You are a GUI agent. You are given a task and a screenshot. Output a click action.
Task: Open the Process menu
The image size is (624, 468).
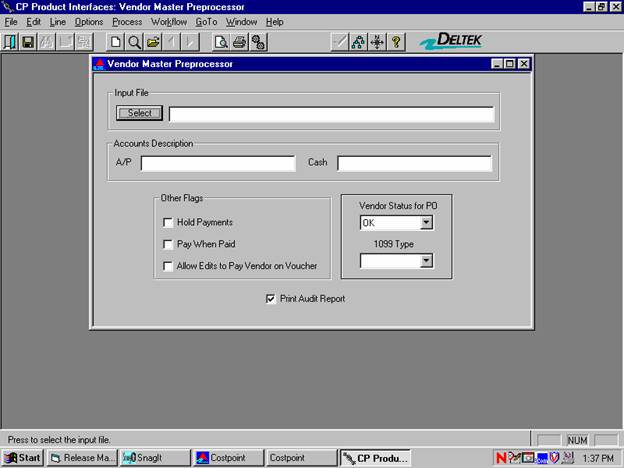(127, 22)
